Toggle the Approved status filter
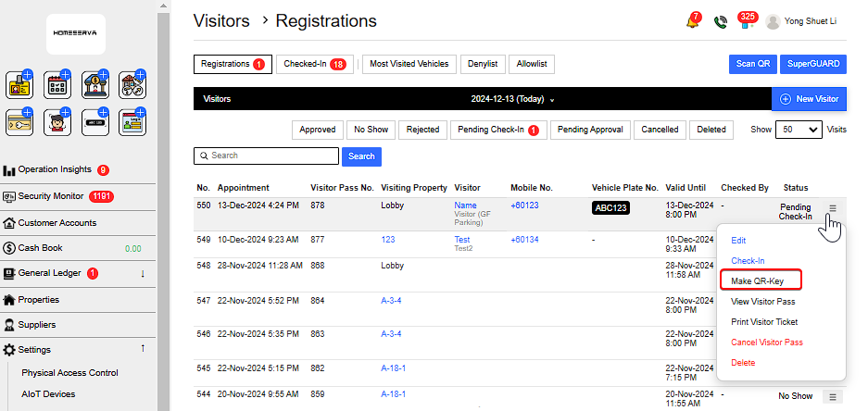868x411 pixels. [x=318, y=131]
